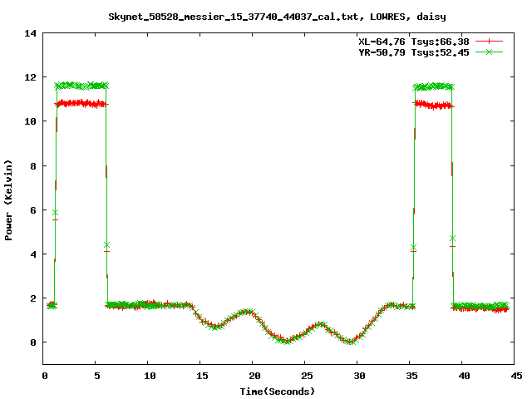
Task: Click the x-axis tick label 30
Action: point(359,376)
